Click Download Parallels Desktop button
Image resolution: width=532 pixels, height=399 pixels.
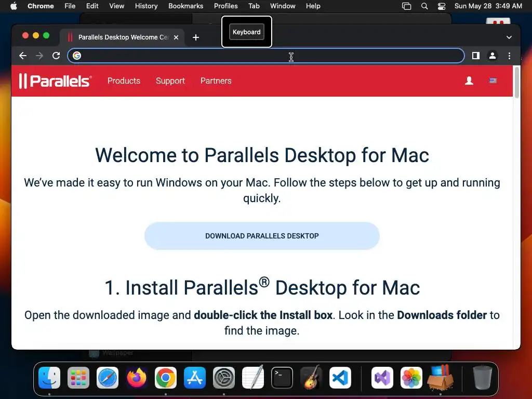(262, 236)
